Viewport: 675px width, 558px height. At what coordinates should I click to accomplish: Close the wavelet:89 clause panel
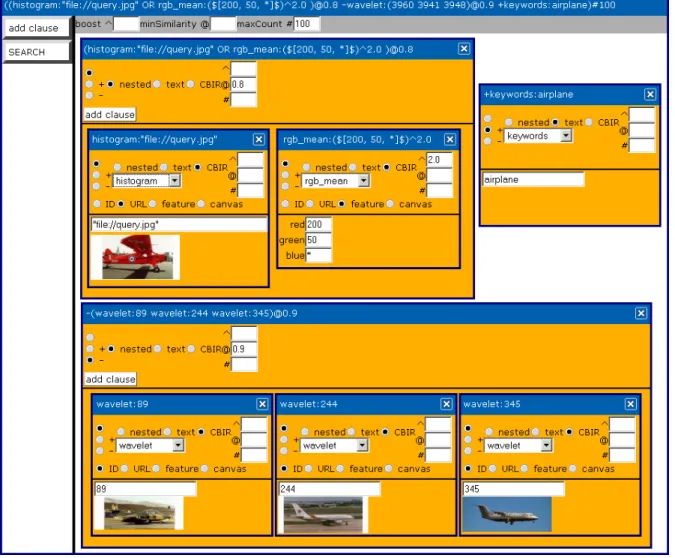pyautogui.click(x=262, y=404)
